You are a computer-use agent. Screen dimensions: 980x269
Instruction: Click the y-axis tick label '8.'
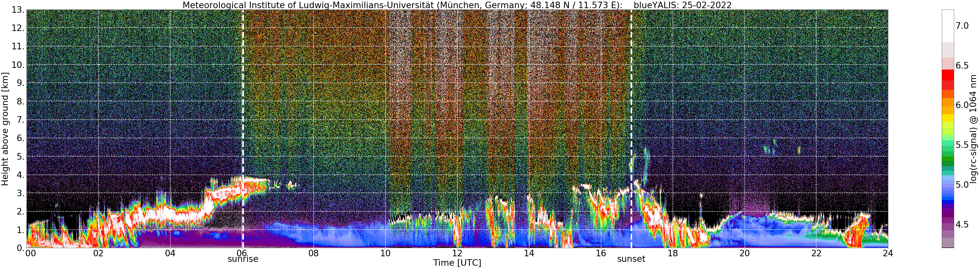[x=20, y=102]
